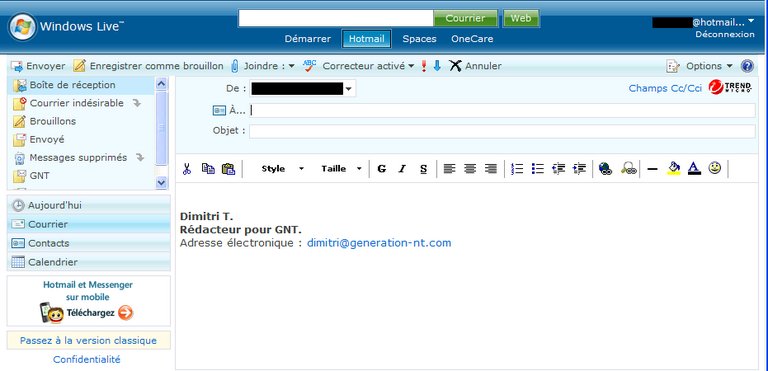Choose text highlight color

click(x=674, y=169)
